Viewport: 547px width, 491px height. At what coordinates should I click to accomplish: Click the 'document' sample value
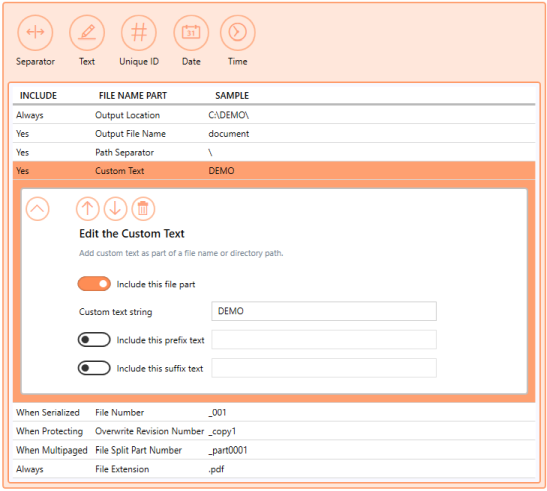click(229, 134)
